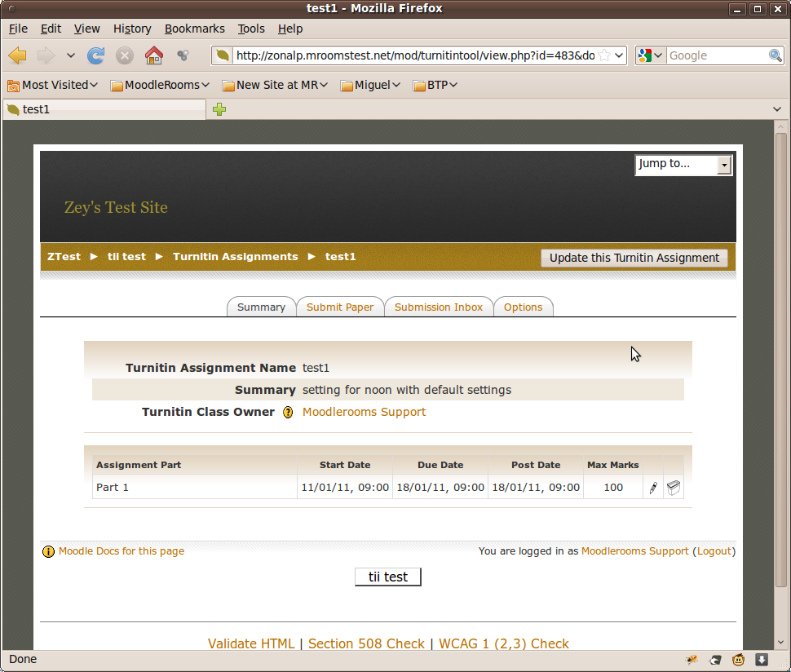Switch to the Summary tab
This screenshot has width=791, height=672.
pyautogui.click(x=261, y=307)
